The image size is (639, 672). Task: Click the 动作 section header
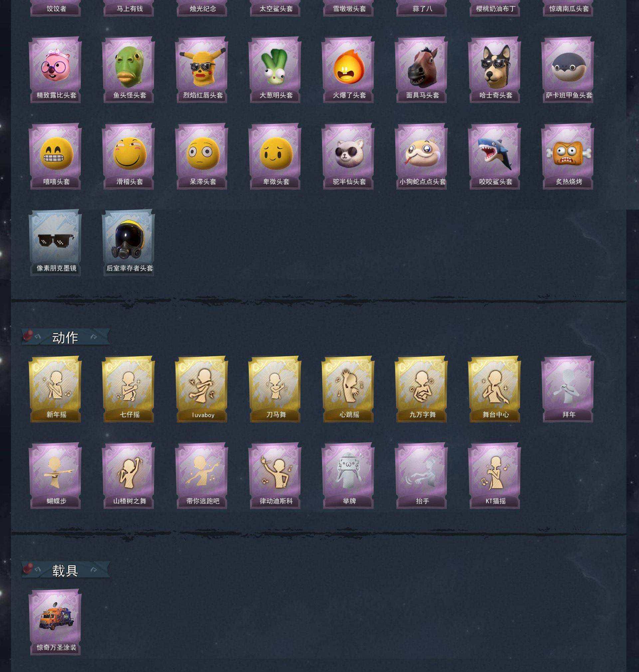click(66, 337)
